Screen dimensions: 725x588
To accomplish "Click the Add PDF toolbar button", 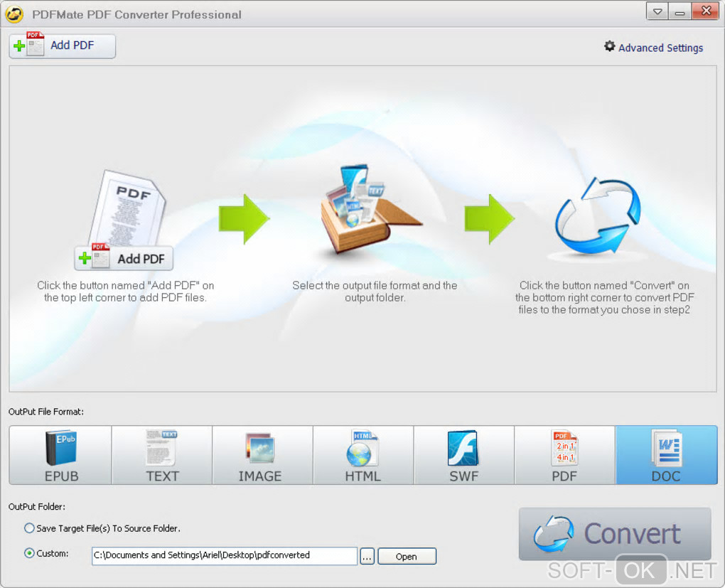I will point(62,46).
